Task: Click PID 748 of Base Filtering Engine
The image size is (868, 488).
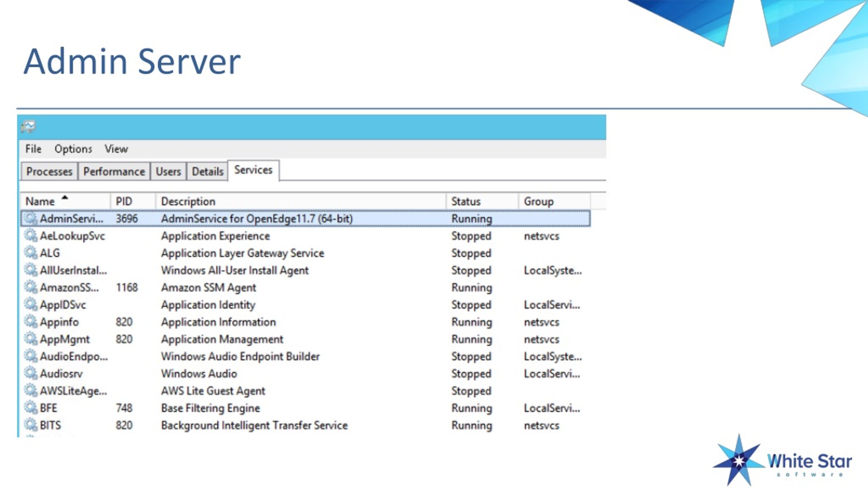Action: pyautogui.click(x=124, y=408)
